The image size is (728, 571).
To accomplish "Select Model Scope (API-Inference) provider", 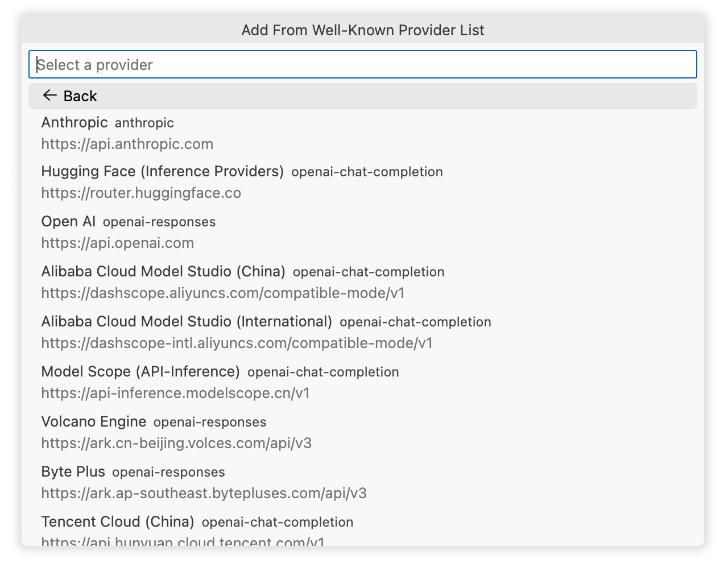I will point(363,383).
